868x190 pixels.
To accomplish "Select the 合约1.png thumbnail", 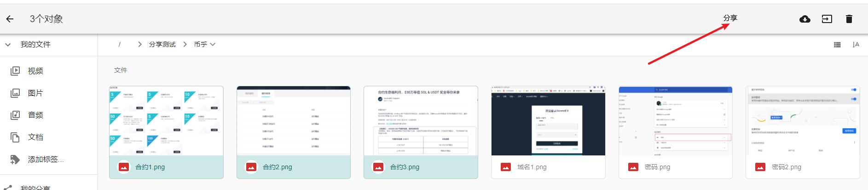I will pos(166,121).
